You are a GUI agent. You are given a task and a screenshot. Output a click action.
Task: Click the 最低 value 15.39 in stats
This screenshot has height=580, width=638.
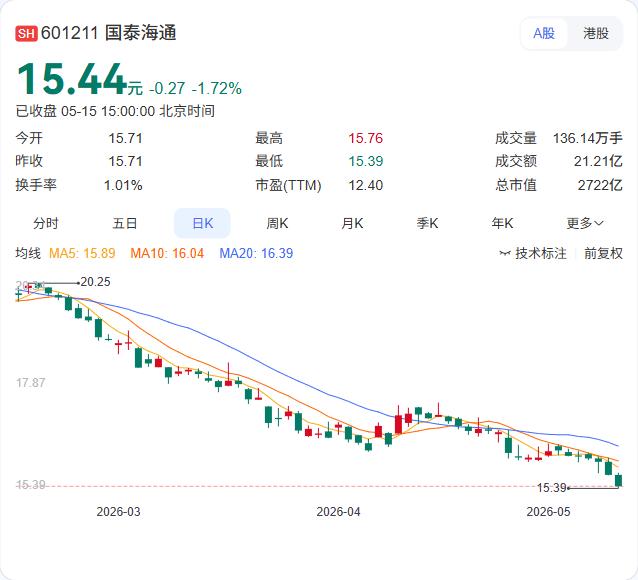click(365, 161)
